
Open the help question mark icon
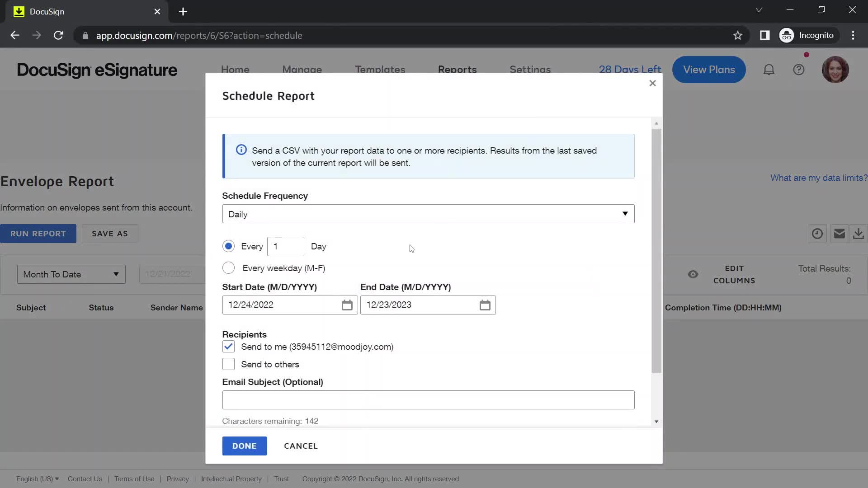click(x=798, y=70)
